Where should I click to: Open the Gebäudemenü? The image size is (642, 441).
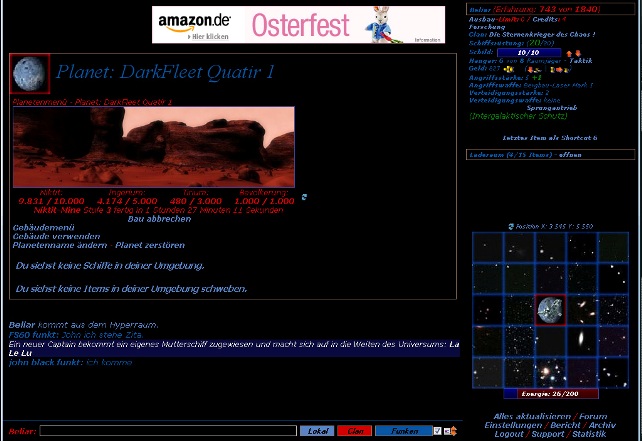39,227
